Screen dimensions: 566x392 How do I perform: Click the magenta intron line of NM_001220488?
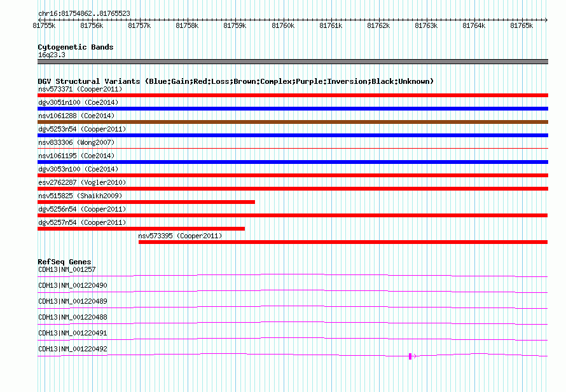[293, 322]
